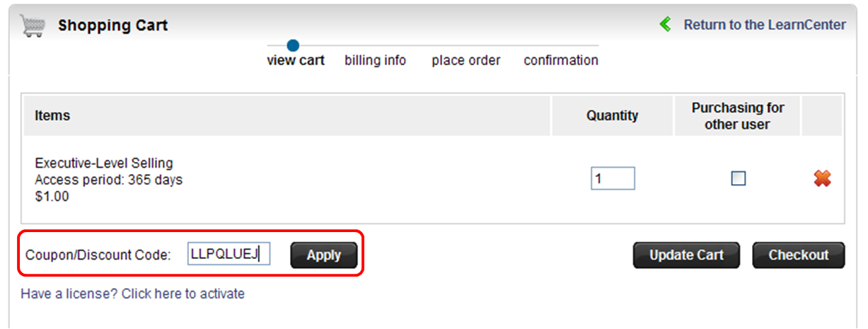Image resolution: width=868 pixels, height=329 pixels.
Task: Click the shopping cart icon
Action: (33, 26)
